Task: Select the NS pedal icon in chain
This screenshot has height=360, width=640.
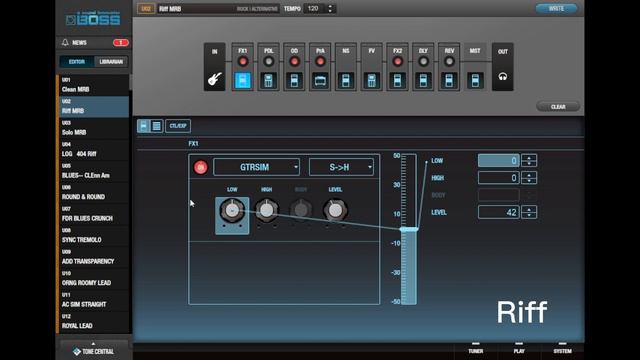Action: (x=346, y=80)
